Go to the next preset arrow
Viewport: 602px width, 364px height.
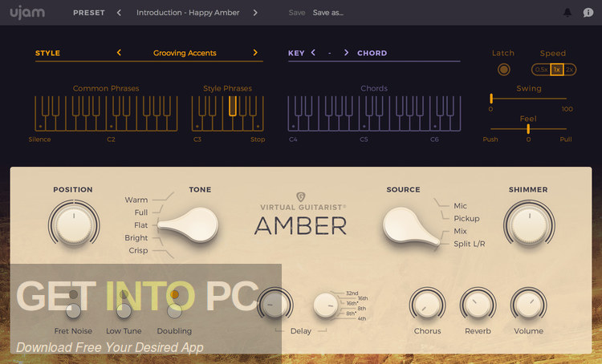pos(255,13)
